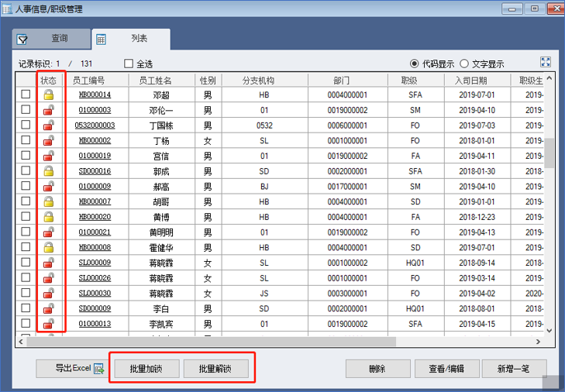Click the yellow lock icon for 邓超

[48, 95]
